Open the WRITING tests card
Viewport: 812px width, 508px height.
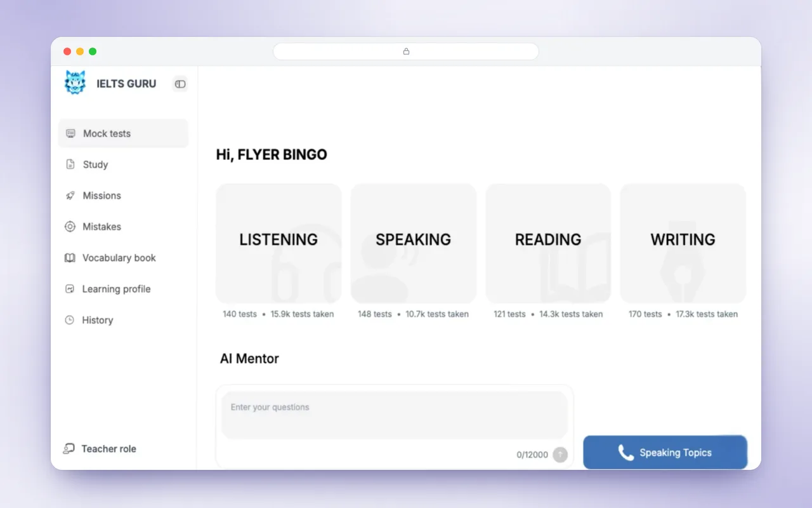[683, 243]
